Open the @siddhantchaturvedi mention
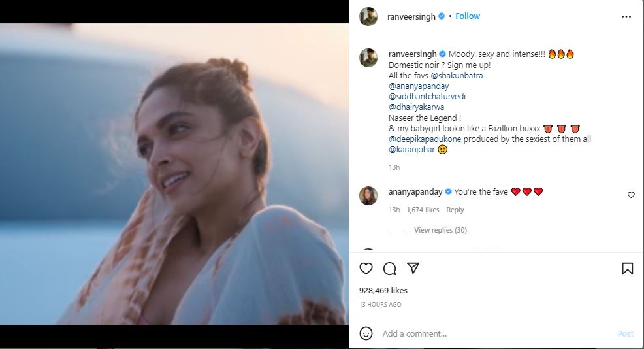 (427, 97)
